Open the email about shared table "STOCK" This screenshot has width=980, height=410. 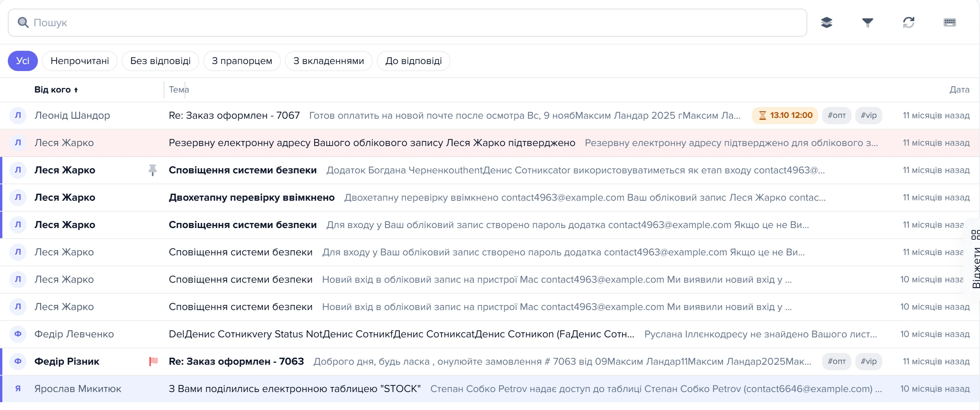click(490, 389)
